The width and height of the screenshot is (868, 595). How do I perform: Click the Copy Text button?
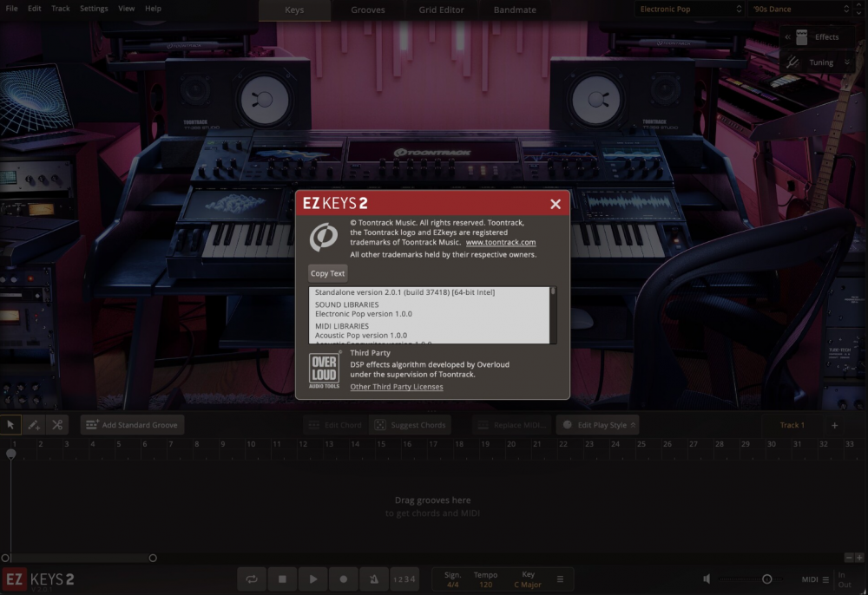click(x=327, y=273)
